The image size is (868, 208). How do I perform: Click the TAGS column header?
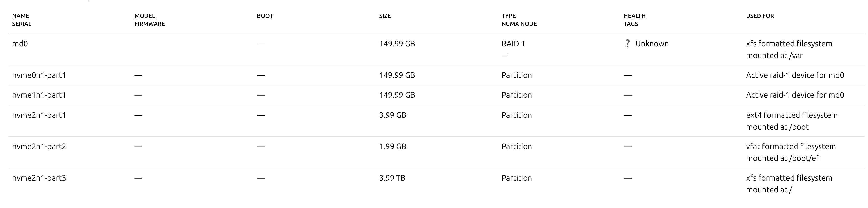click(x=631, y=24)
